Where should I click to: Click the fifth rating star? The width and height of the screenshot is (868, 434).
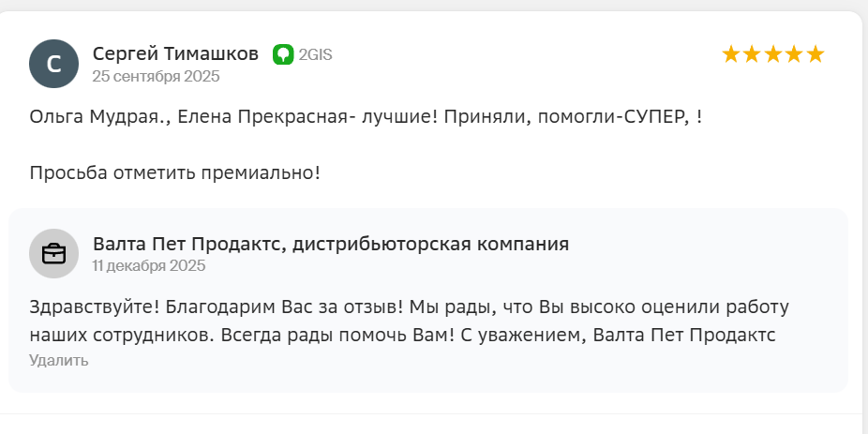[x=816, y=54]
